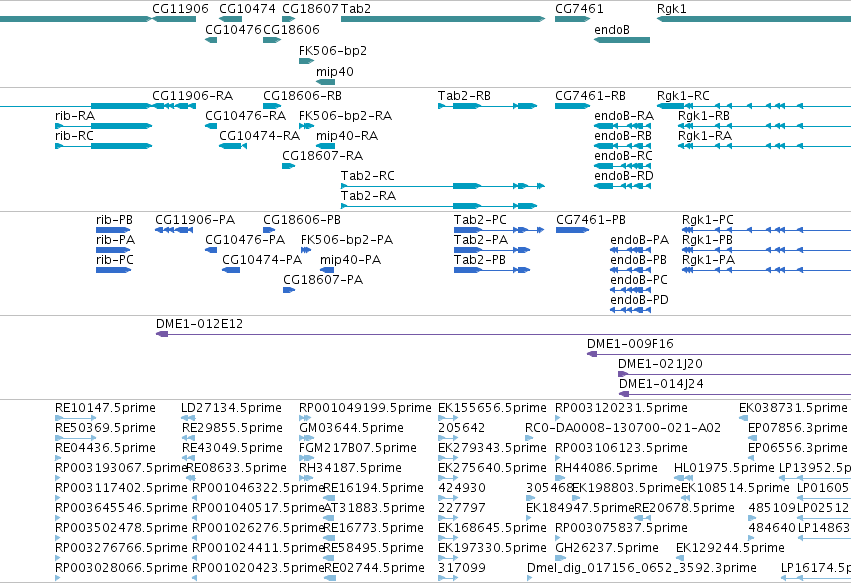Viewport: 851px width, 583px height.
Task: Select the 'AT31883.5prime' EST label
Action: pos(374,508)
